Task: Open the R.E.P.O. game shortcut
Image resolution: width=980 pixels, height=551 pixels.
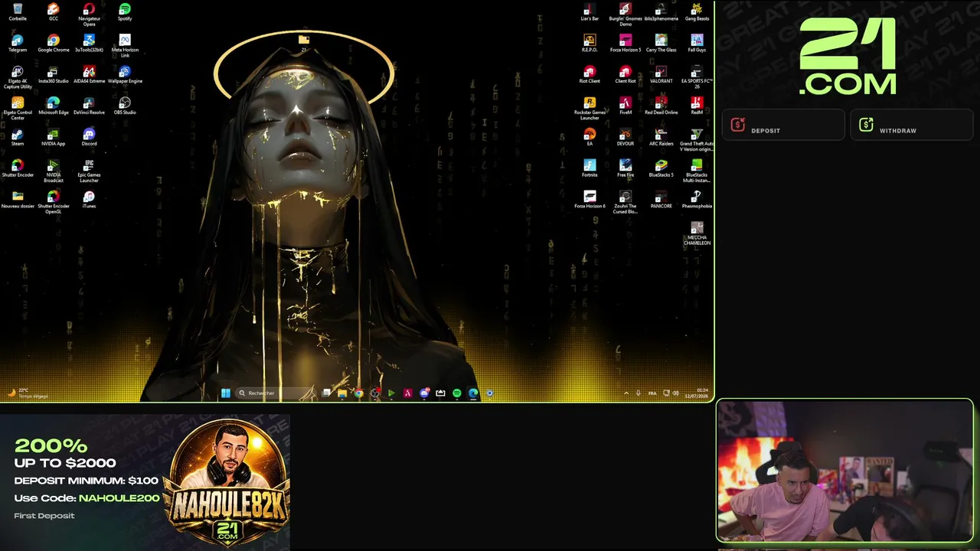Action: 590,44
